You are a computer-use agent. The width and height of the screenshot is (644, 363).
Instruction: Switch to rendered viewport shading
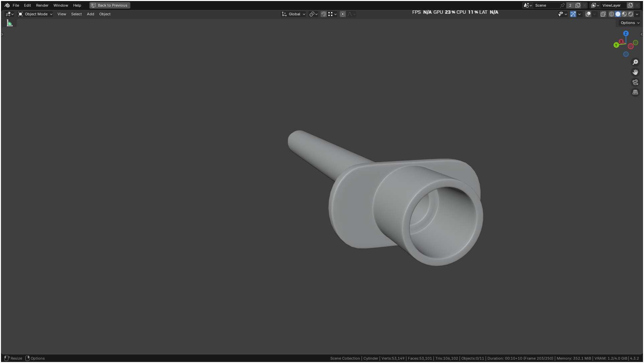click(x=630, y=14)
